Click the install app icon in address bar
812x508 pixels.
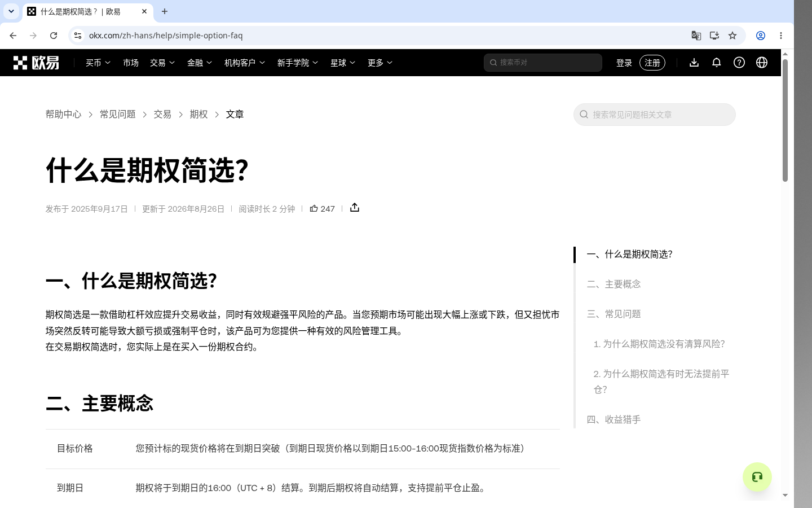click(714, 36)
